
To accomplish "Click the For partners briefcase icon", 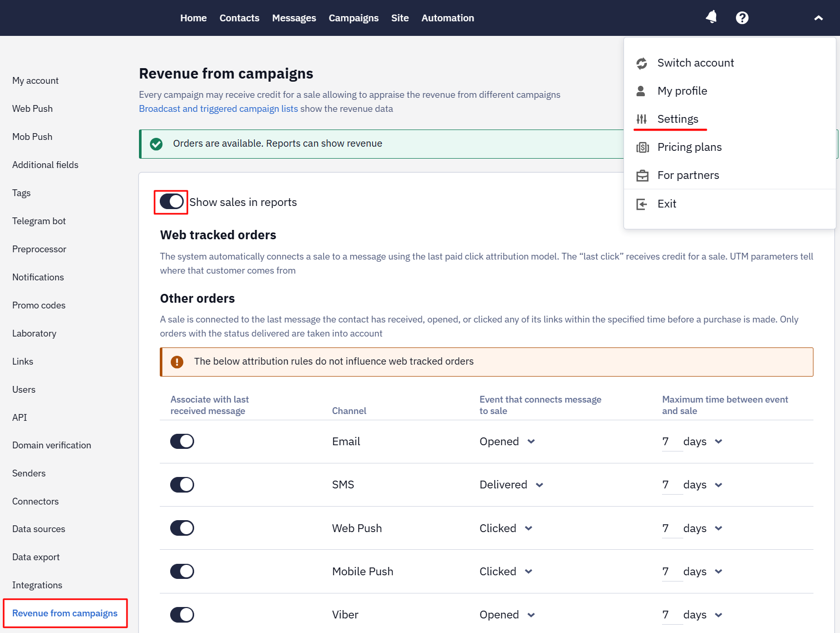I will click(643, 175).
